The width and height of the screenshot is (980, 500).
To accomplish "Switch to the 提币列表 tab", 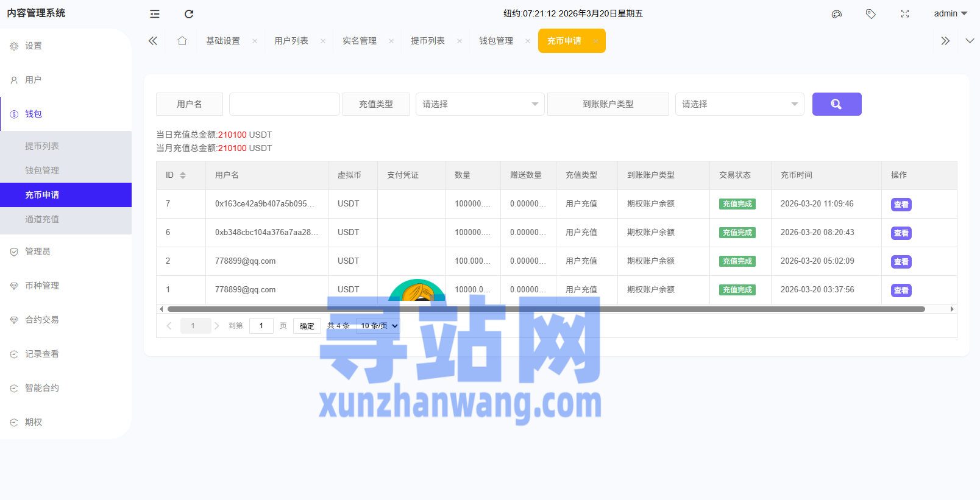I will click(x=427, y=41).
